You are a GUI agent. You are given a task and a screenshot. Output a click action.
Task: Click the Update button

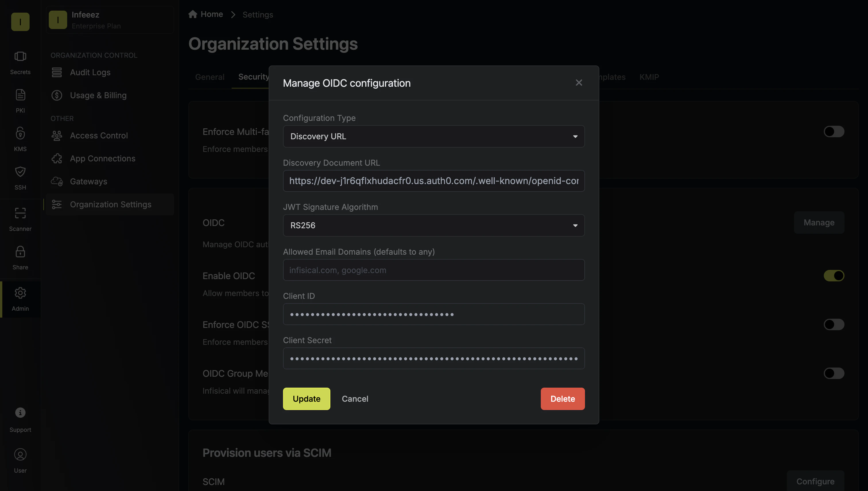[307, 399]
